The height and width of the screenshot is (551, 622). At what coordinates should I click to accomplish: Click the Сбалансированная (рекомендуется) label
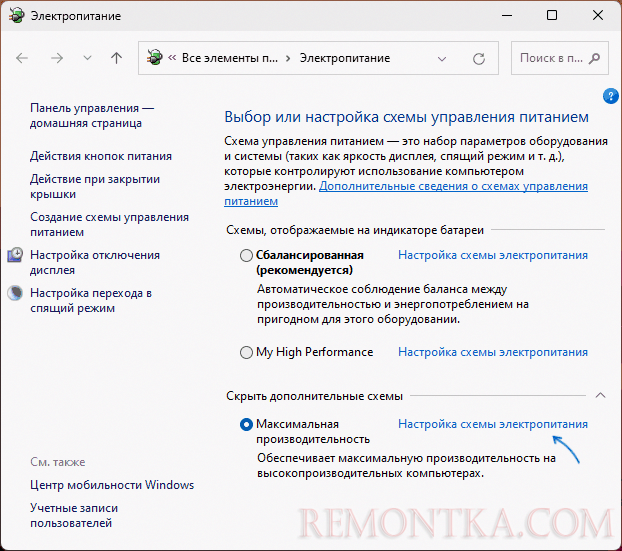pos(309,262)
